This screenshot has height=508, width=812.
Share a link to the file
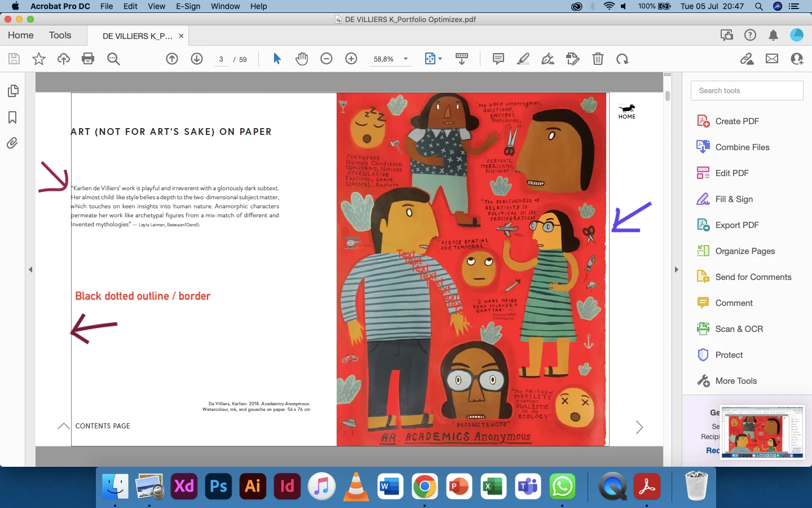(747, 59)
